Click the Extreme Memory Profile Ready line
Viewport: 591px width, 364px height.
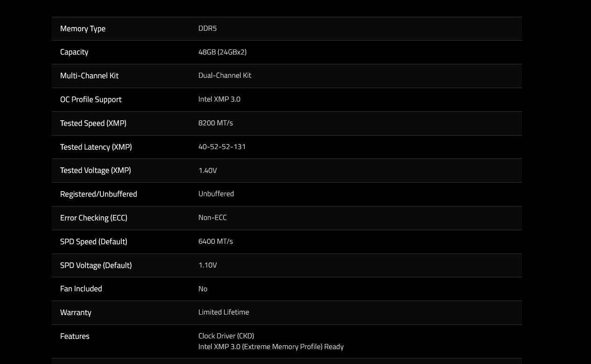pyautogui.click(x=271, y=347)
